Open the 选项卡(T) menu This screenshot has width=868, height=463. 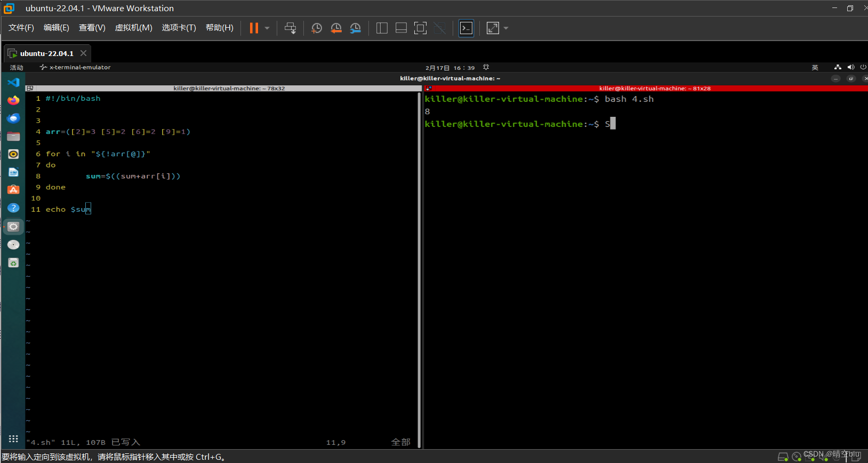tap(179, 28)
